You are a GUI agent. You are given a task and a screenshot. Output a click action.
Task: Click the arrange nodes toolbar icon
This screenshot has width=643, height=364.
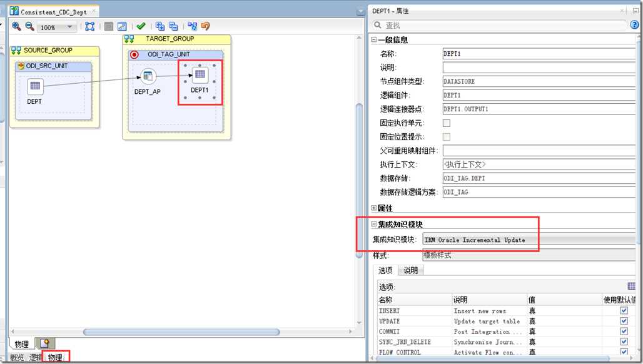point(192,27)
